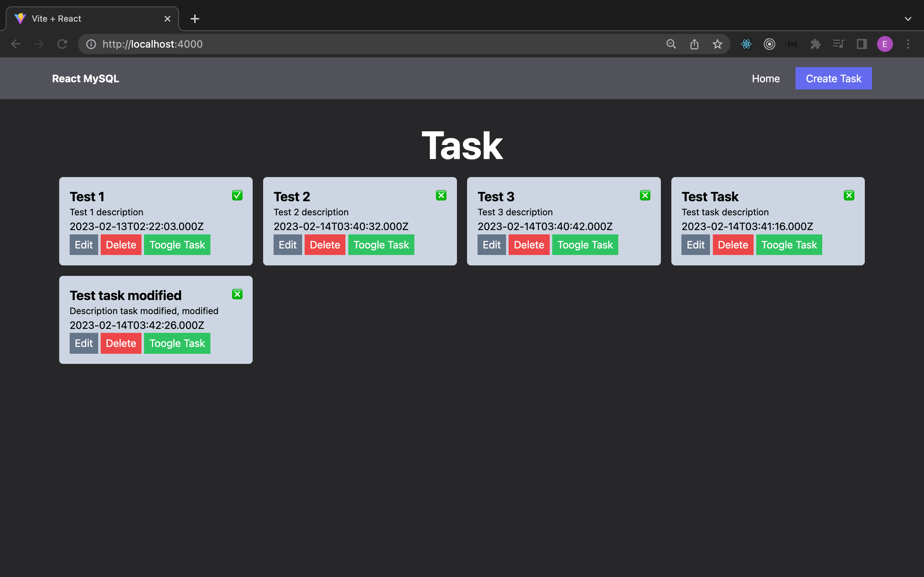Open the Chrome three-dot menu
Screen dimensions: 924x577
point(908,44)
